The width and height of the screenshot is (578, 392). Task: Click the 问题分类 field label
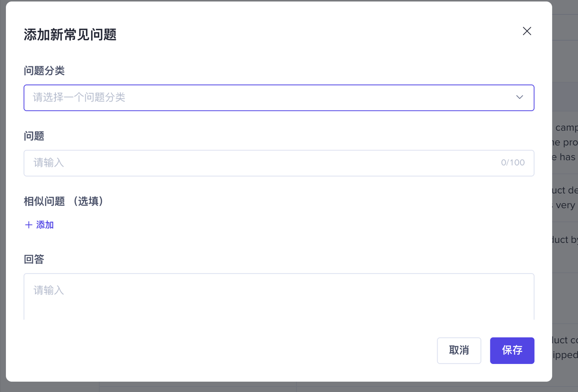click(x=44, y=71)
